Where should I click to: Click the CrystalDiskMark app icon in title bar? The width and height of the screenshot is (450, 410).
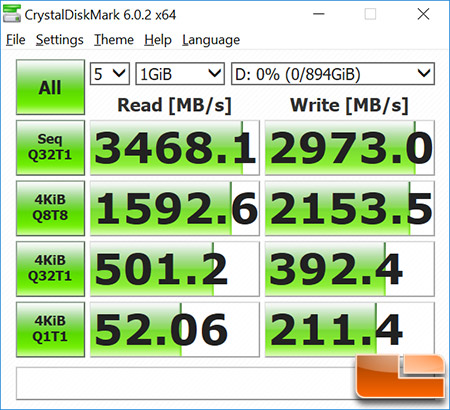[12, 14]
